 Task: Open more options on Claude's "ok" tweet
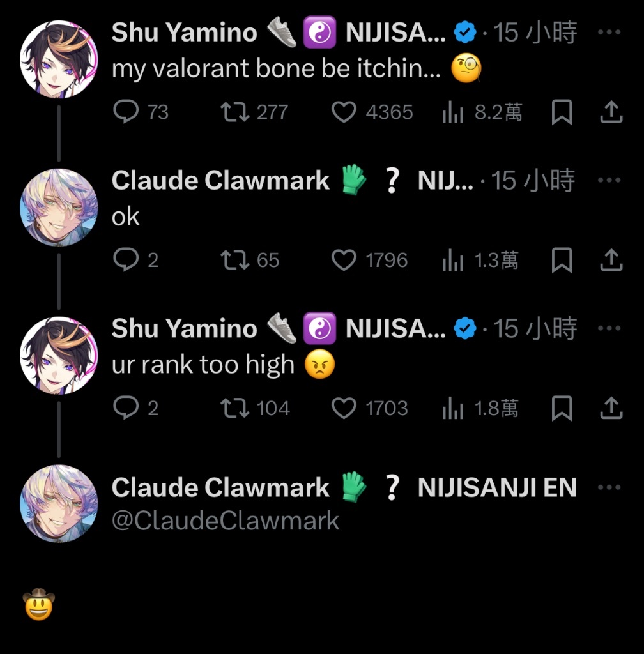609,180
